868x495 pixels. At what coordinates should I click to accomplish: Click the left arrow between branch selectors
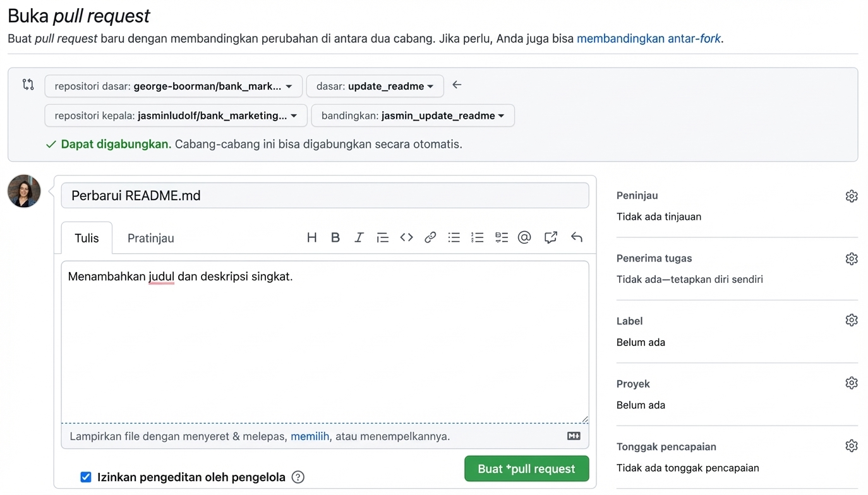[457, 85]
